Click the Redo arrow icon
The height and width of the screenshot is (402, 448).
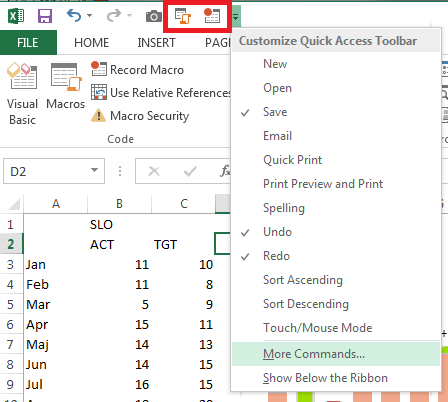(114, 15)
